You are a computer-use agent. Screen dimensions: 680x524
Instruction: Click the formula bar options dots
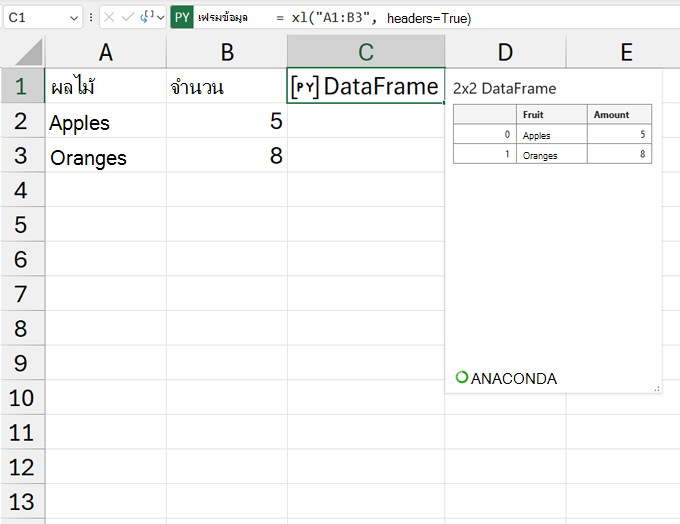[91, 17]
